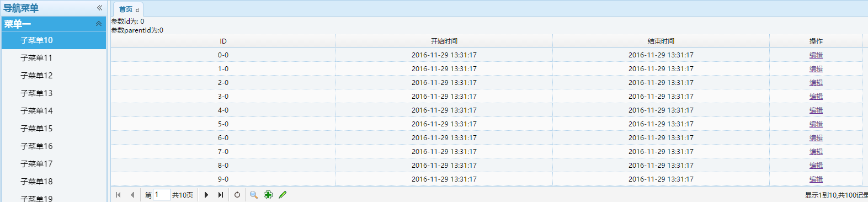The width and height of the screenshot is (868, 202).
Task: Focus the page number input field
Action: coord(162,195)
